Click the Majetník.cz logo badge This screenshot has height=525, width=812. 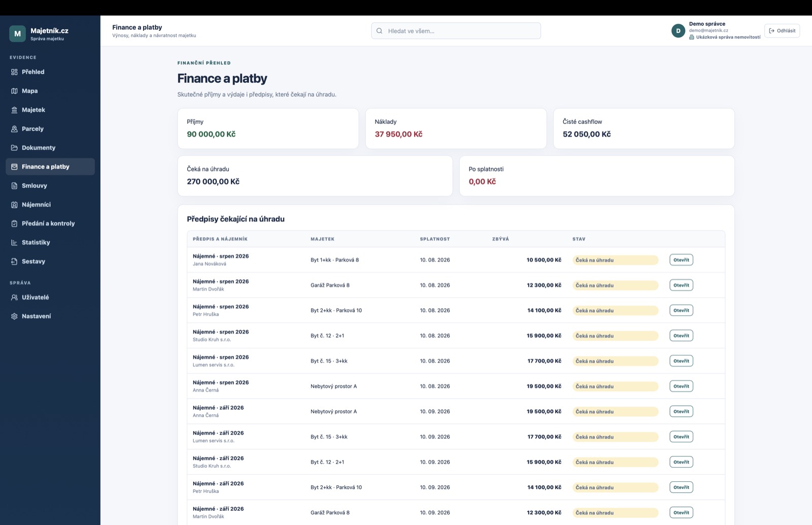[17, 34]
